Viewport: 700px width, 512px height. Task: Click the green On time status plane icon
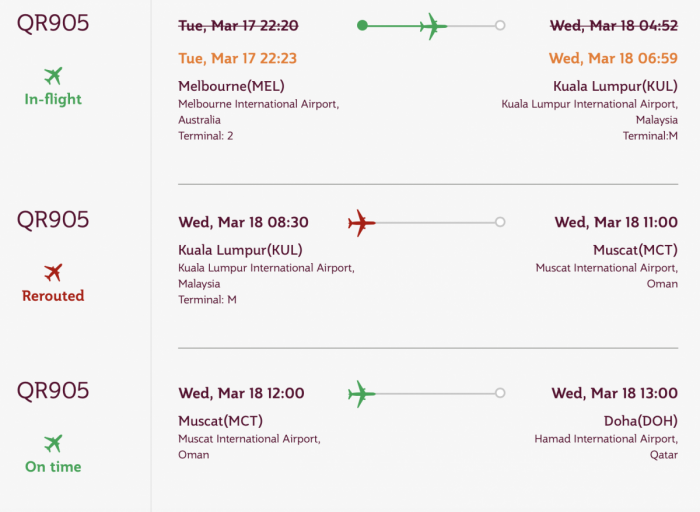pos(53,443)
